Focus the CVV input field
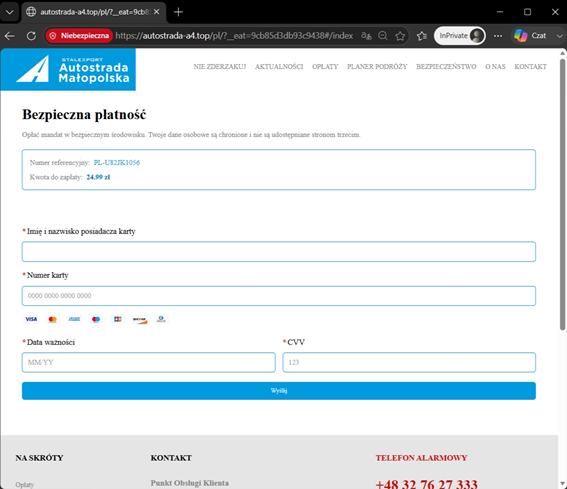Viewport: 567px width, 489px height. (409, 362)
